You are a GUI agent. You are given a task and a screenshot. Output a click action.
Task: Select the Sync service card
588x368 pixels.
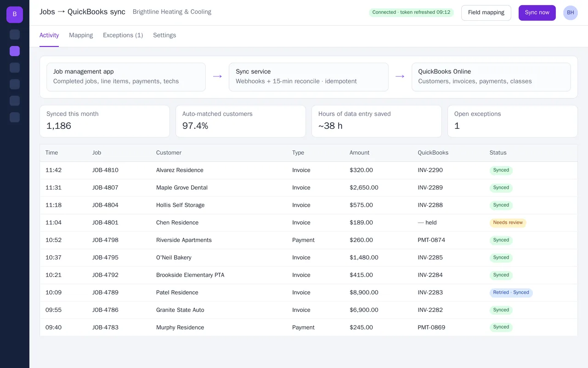[x=309, y=77]
